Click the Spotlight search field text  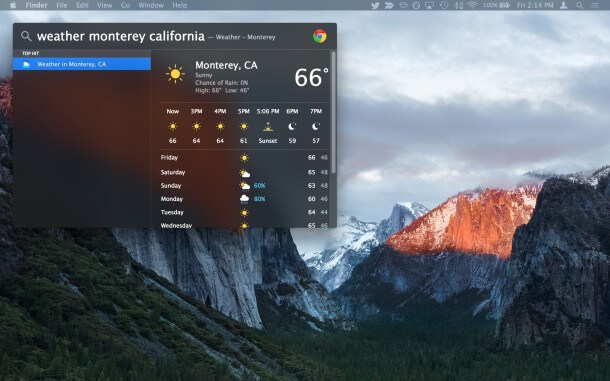(121, 36)
